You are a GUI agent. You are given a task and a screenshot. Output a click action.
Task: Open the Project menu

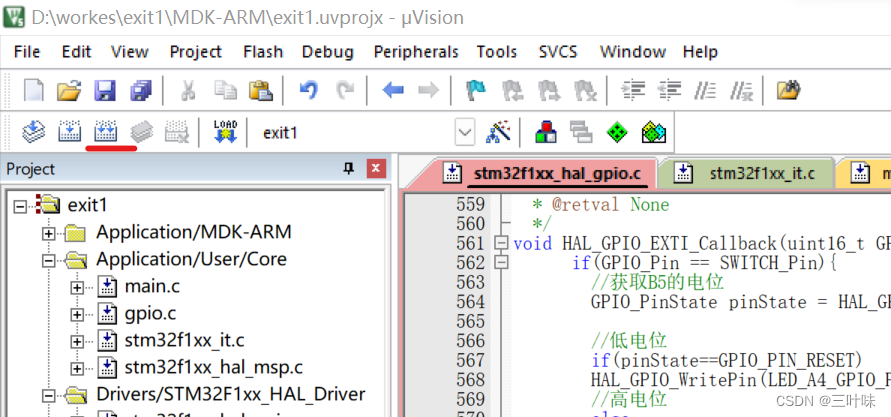[x=195, y=52]
